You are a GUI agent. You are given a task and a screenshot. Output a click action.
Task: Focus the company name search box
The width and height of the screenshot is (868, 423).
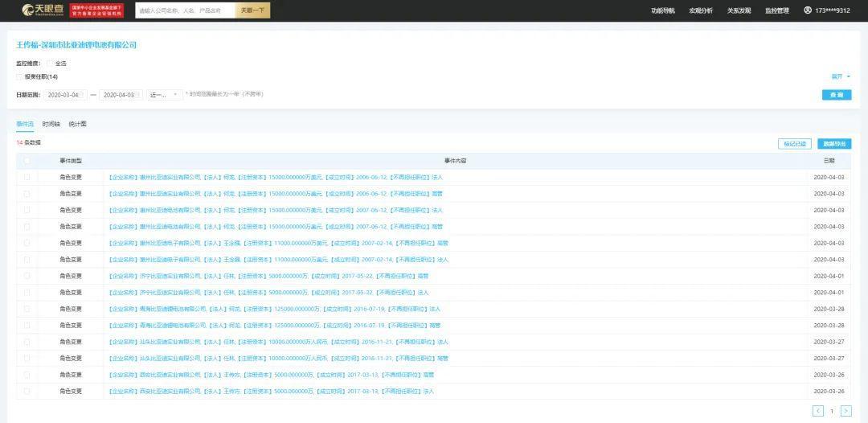(x=186, y=10)
